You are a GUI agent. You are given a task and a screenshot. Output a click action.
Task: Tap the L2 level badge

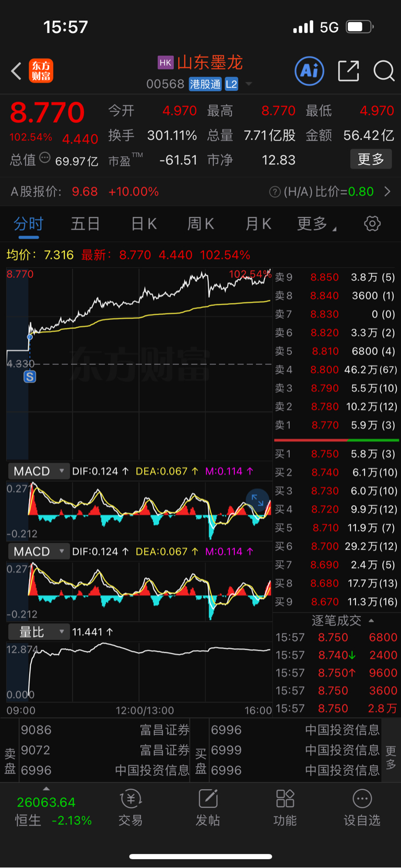click(231, 84)
